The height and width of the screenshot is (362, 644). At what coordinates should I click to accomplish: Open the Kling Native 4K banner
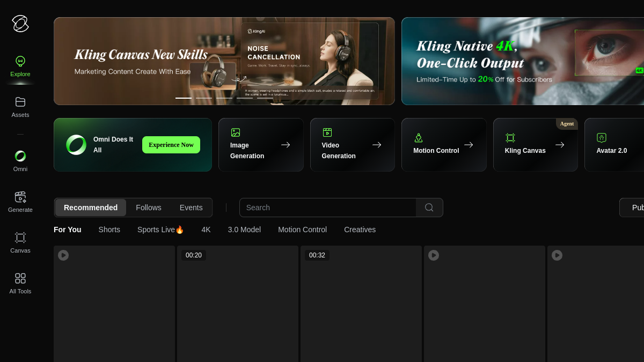click(x=523, y=61)
